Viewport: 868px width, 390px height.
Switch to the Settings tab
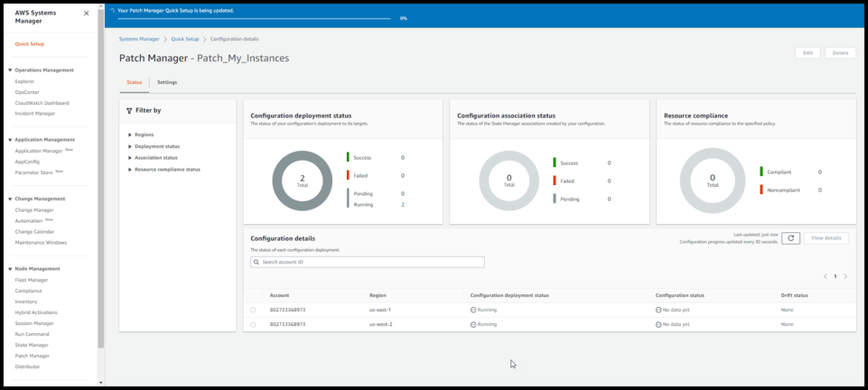pos(167,82)
